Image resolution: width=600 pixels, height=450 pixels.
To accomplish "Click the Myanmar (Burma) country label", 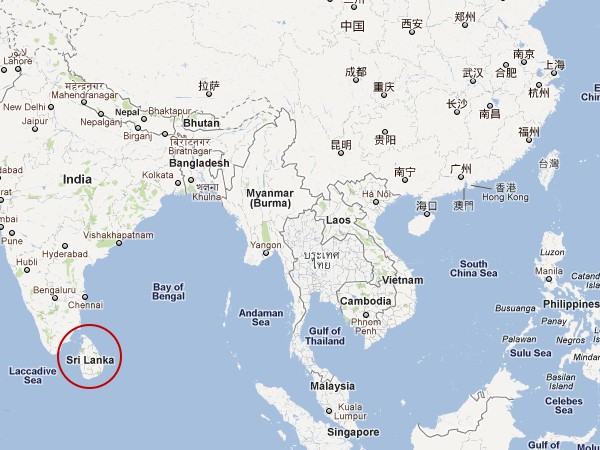I will coord(270,198).
